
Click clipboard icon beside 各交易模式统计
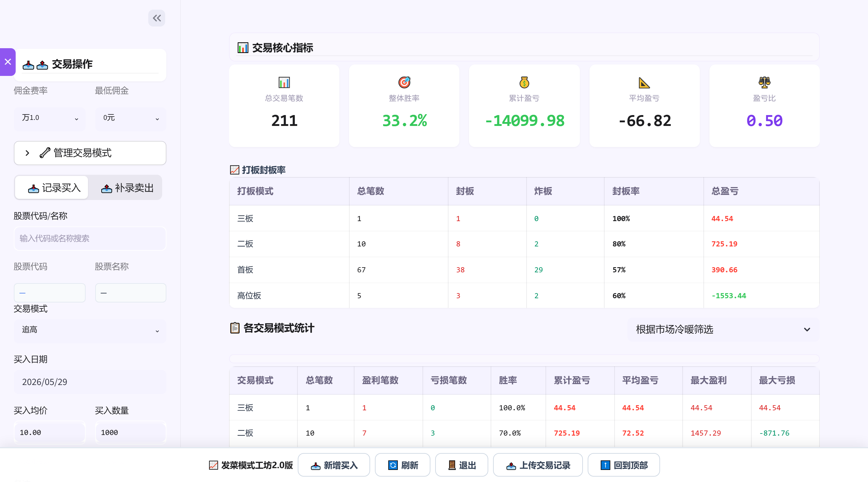pos(235,328)
